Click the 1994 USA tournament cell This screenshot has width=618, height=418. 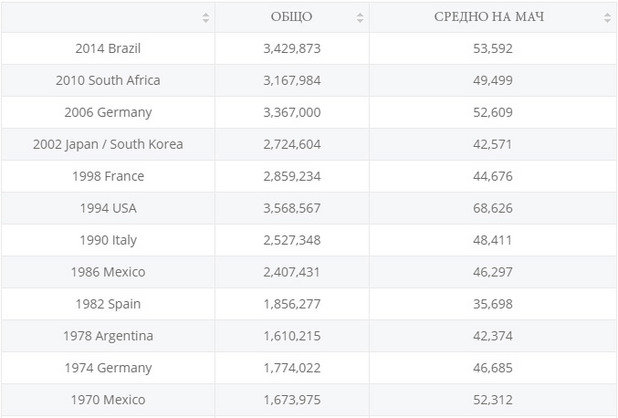coord(108,208)
